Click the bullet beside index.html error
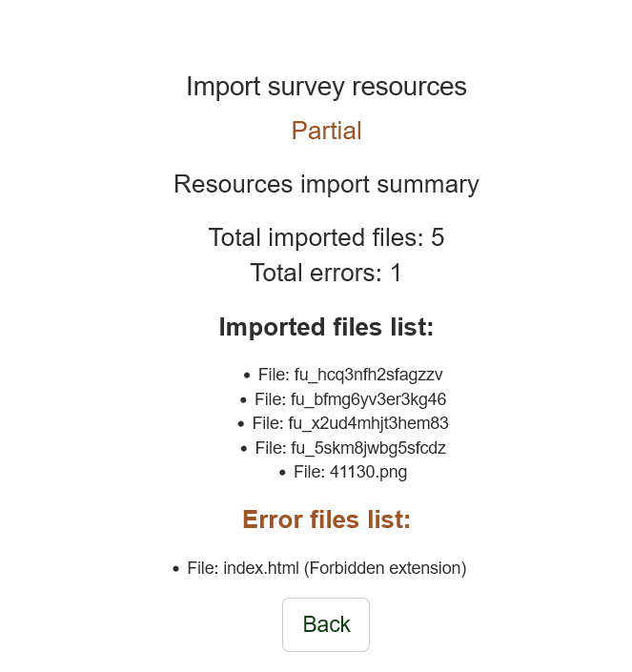 pos(176,570)
